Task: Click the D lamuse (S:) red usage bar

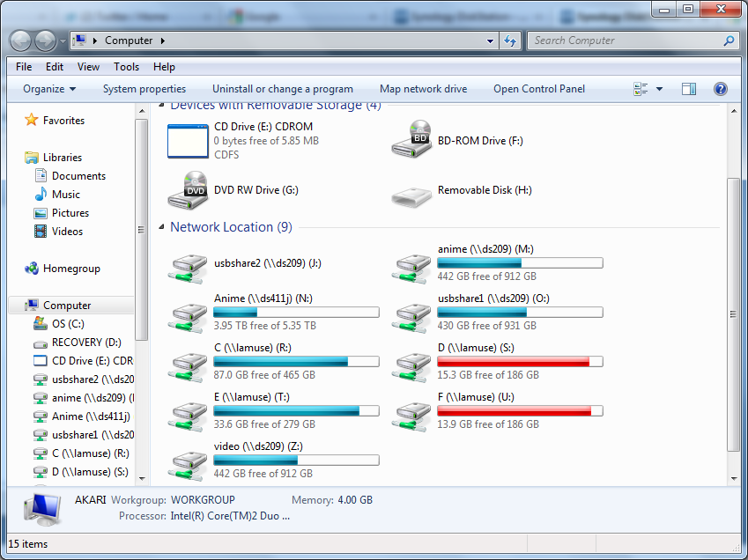Action: click(x=520, y=362)
